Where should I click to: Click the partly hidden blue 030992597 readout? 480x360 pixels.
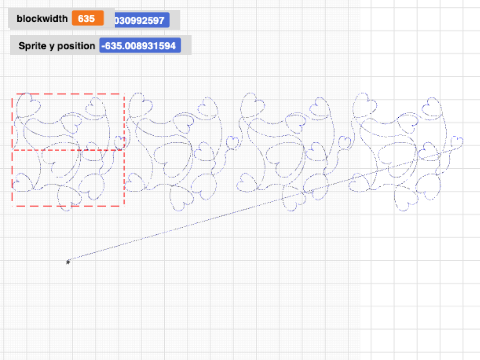point(142,20)
